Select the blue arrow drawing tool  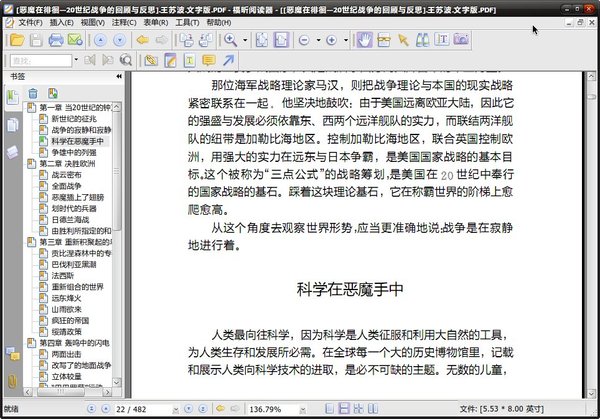(x=228, y=60)
